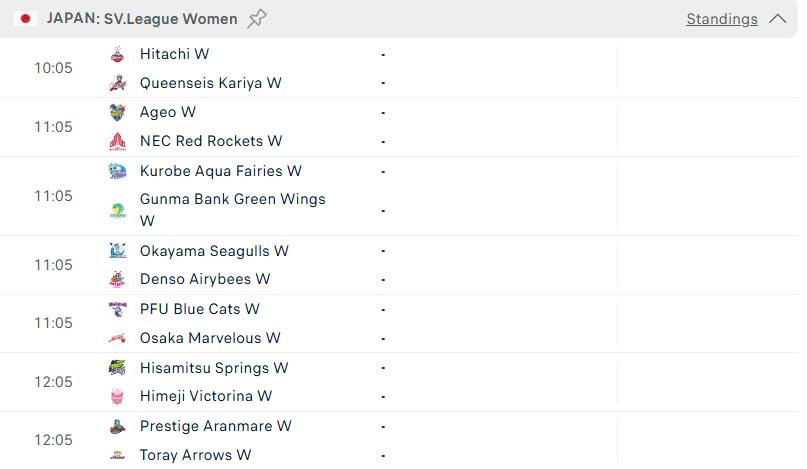Click the Queenseis Kariya W team logo
Screen dimensions: 807x469
[x=117, y=83]
